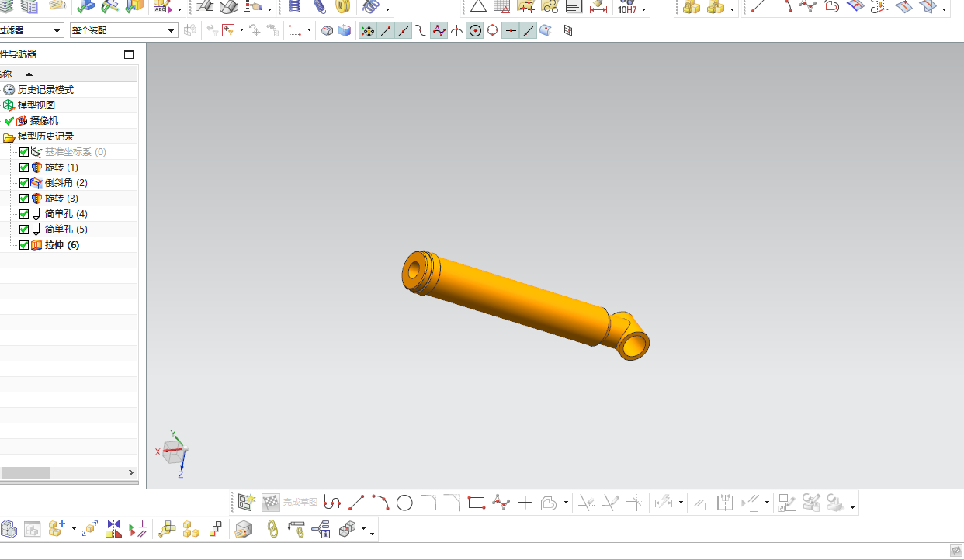This screenshot has width=964, height=560.
Task: Toggle the control point snap
Action: coord(421,31)
